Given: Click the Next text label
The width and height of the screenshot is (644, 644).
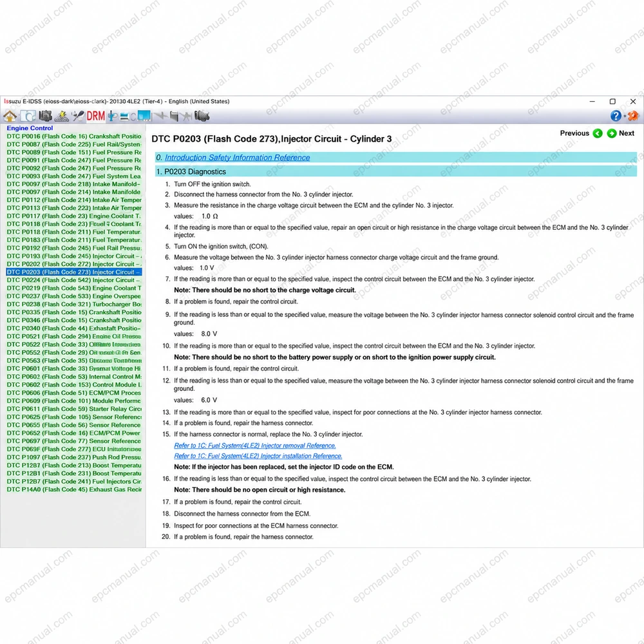Looking at the screenshot, I should tap(627, 133).
